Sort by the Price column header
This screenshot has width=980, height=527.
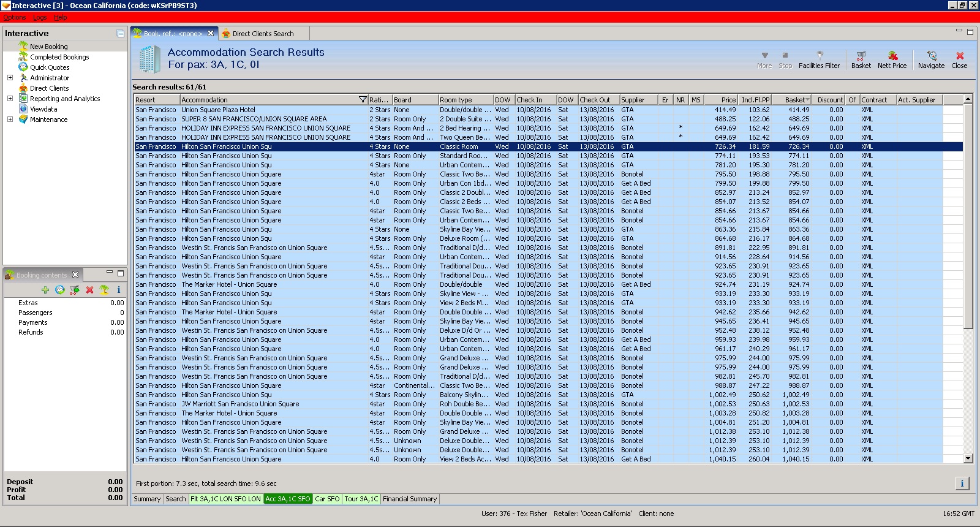[720, 100]
